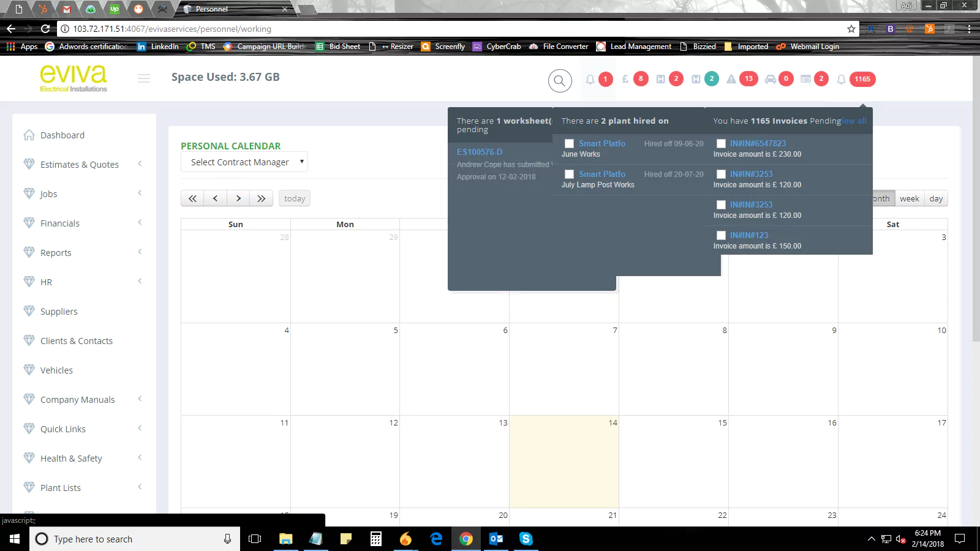Open LinkedIn bookmark in bookmarks bar
980x551 pixels.
coord(158,47)
